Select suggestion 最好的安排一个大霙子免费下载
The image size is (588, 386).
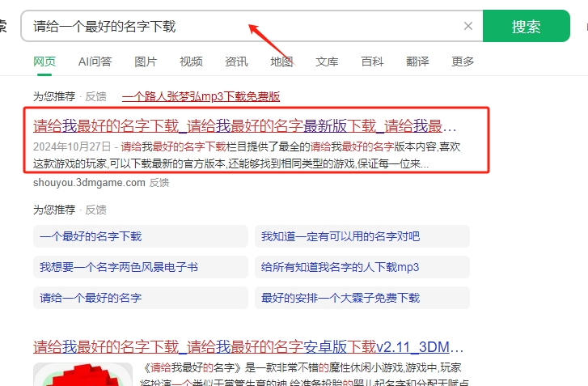[x=340, y=298]
